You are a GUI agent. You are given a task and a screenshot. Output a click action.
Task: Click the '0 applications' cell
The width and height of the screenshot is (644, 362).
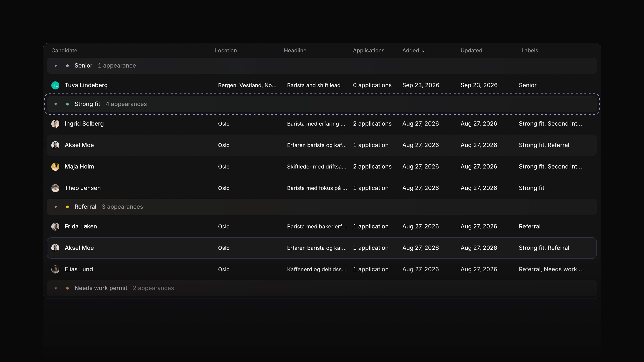click(372, 85)
